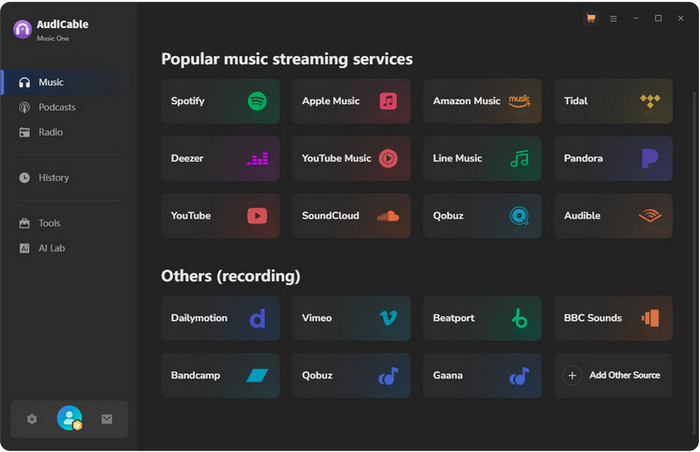The image size is (700, 452).
Task: Click the blue Bandcamp parallelogram icon
Action: coord(257,376)
